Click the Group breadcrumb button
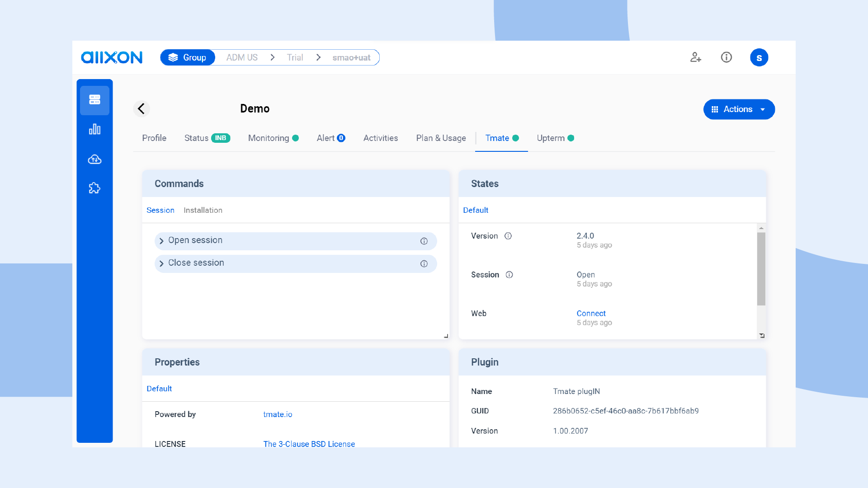This screenshot has width=868, height=488. [188, 57]
